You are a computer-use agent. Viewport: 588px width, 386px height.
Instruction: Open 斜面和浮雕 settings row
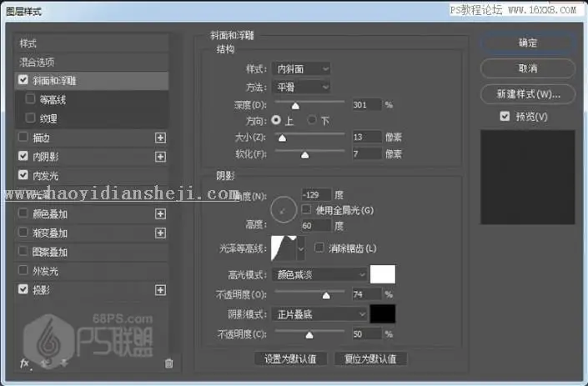(91, 81)
